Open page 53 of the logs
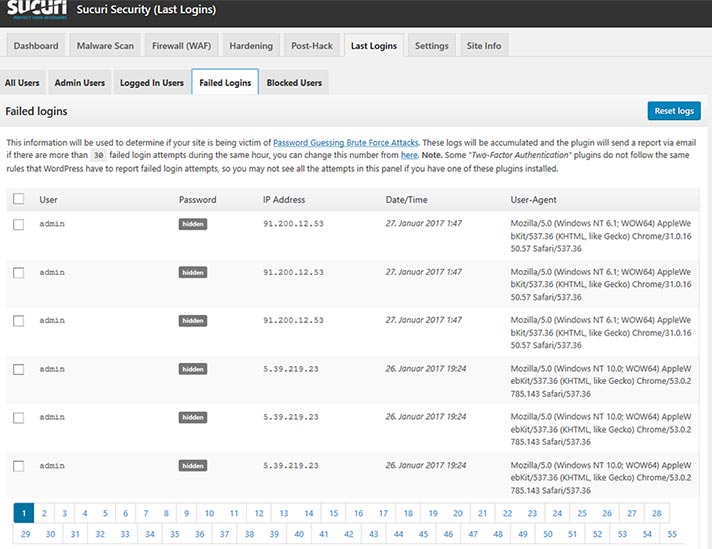 (x=622, y=534)
